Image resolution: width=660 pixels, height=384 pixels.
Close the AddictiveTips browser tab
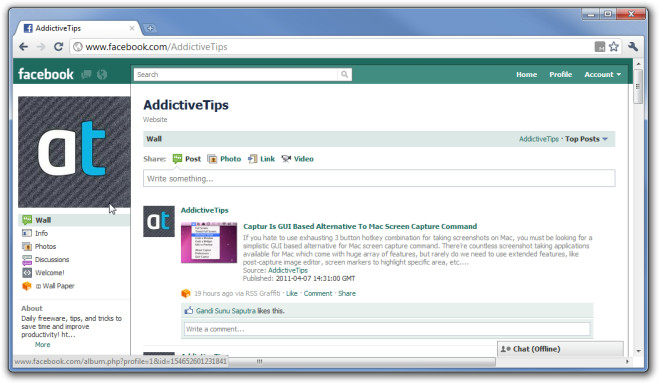tap(132, 28)
